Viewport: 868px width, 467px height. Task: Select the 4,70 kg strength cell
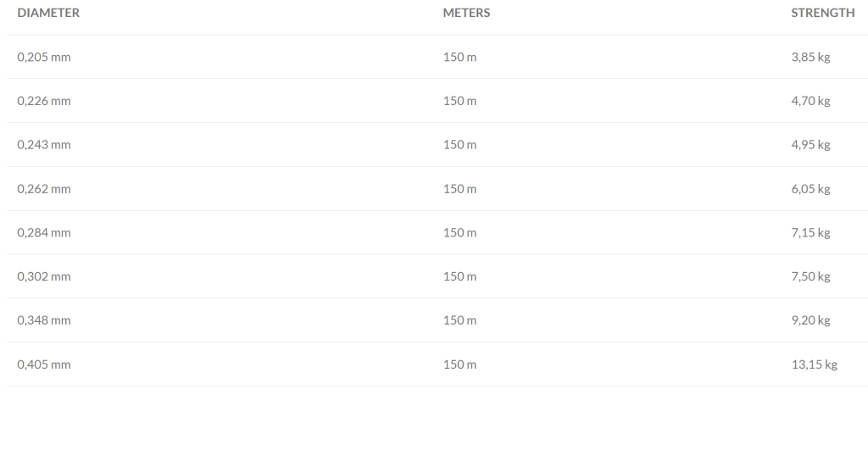coord(810,101)
